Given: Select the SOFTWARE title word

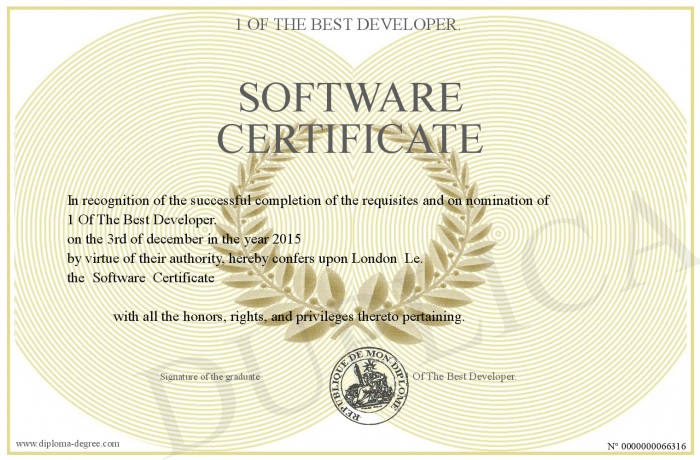Looking at the screenshot, I should (351, 98).
